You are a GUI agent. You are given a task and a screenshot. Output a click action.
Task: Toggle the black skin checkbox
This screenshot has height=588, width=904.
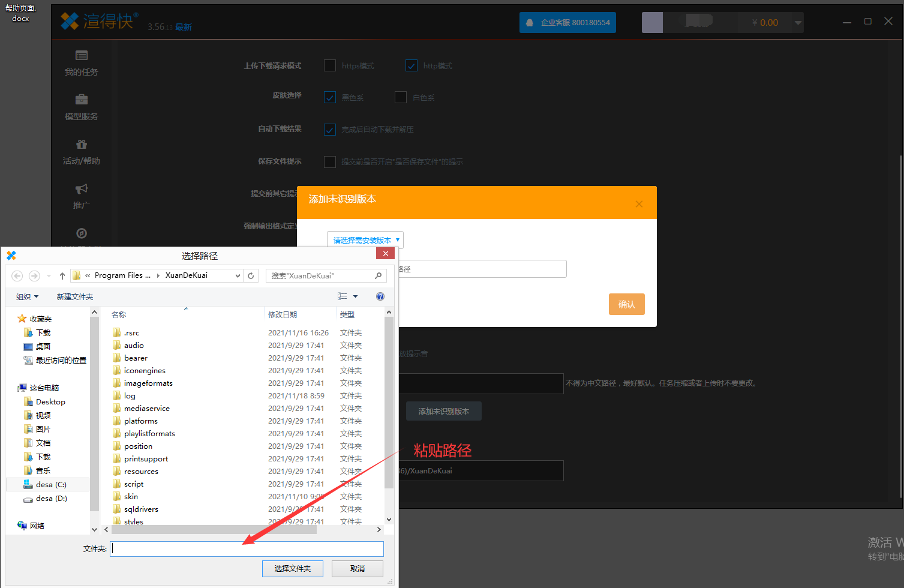point(330,97)
